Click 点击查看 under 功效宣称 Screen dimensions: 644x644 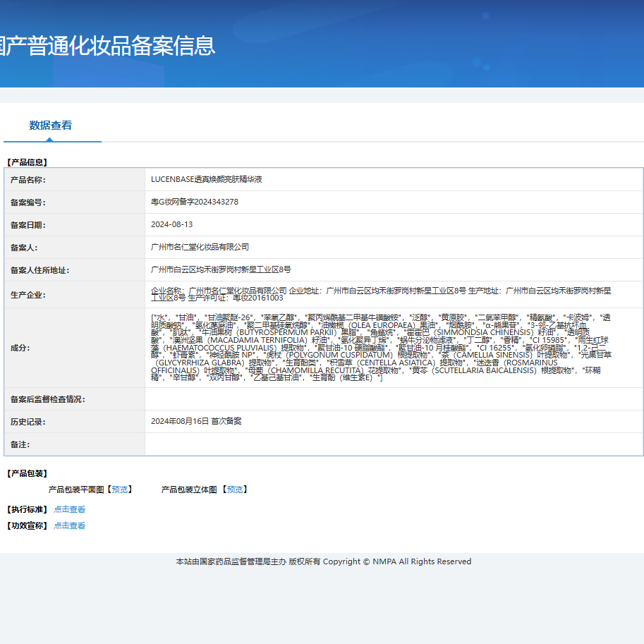tap(69, 525)
